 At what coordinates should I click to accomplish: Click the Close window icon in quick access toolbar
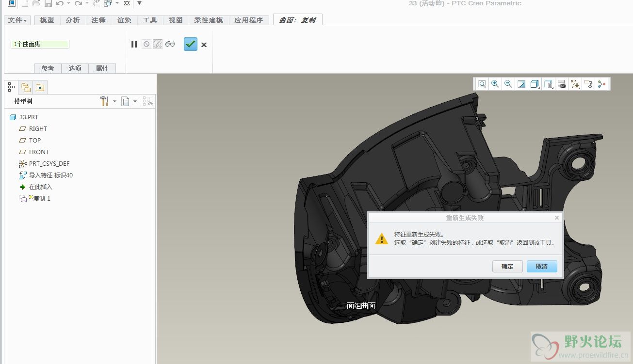point(127,3)
